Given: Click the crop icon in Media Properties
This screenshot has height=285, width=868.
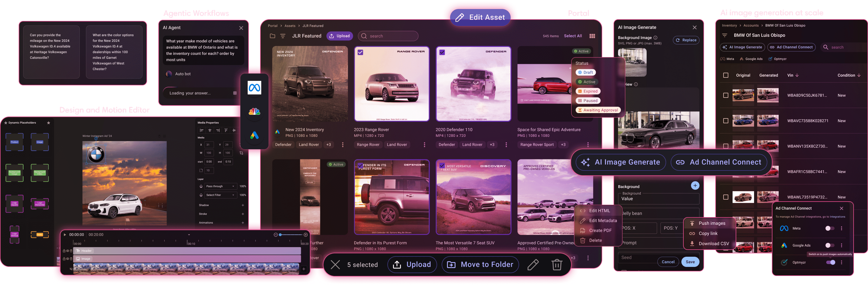Looking at the screenshot, I should click(x=241, y=153).
